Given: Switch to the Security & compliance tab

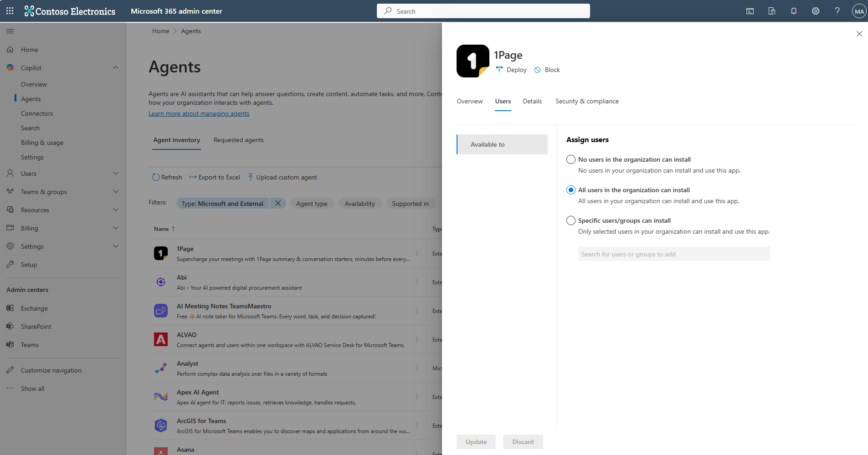Looking at the screenshot, I should coord(587,101).
